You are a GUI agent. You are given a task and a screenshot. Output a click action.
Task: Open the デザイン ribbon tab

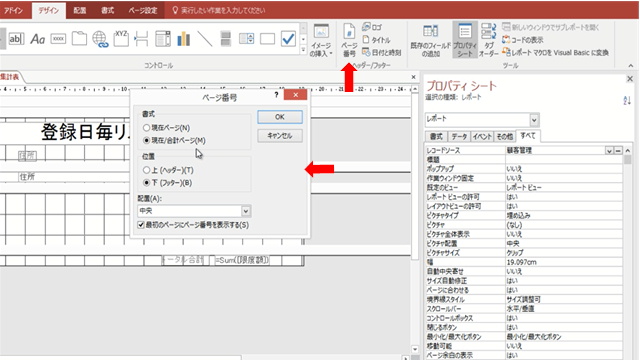pyautogui.click(x=49, y=11)
